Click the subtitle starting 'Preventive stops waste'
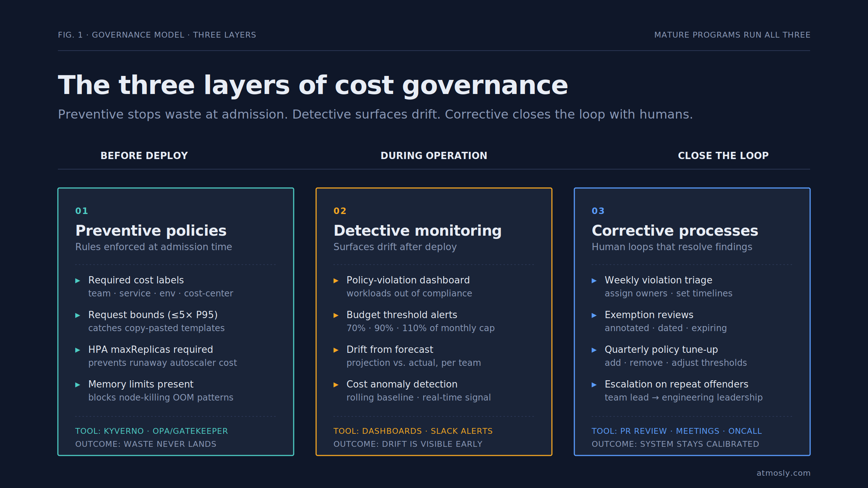Screen dimensions: 868x488 click(375, 115)
